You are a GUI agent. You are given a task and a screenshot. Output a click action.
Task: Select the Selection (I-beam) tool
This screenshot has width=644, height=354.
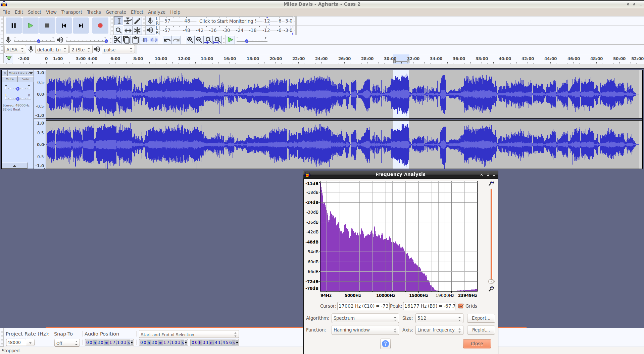[x=118, y=21]
